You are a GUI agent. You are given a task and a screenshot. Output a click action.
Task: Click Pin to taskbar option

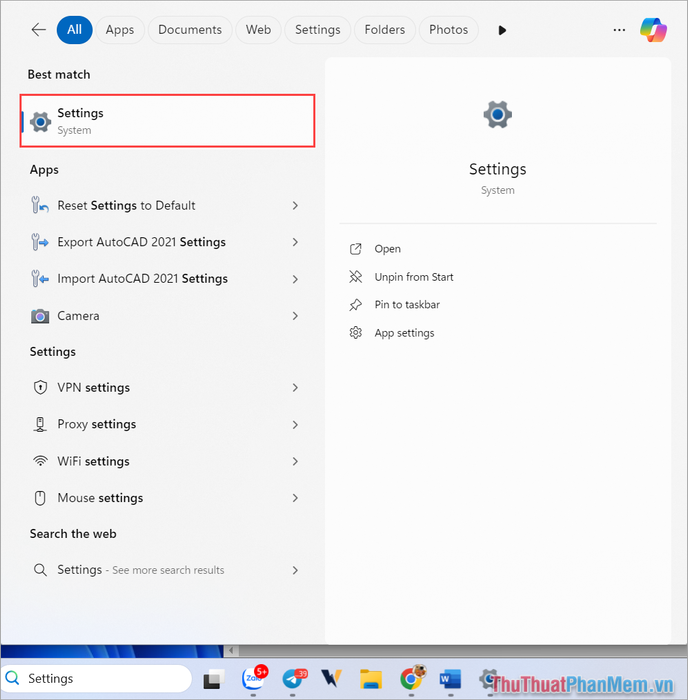click(407, 305)
